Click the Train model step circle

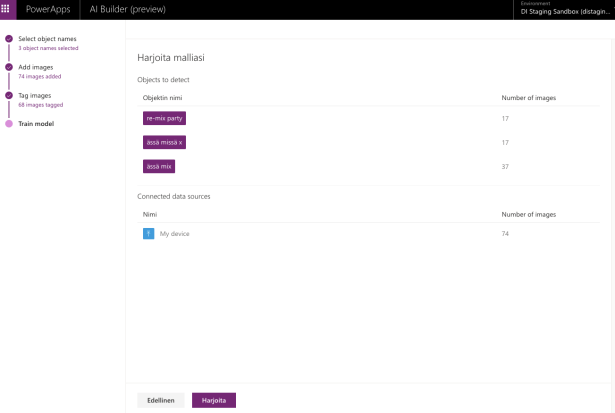9,124
